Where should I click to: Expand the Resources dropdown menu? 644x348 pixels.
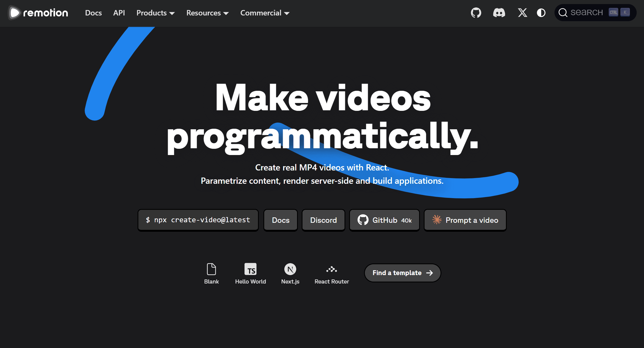tap(207, 13)
